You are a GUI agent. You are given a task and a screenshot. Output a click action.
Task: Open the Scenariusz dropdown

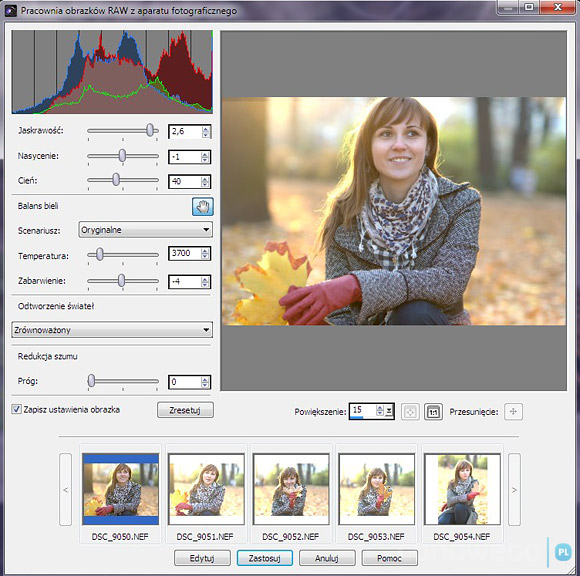145,230
